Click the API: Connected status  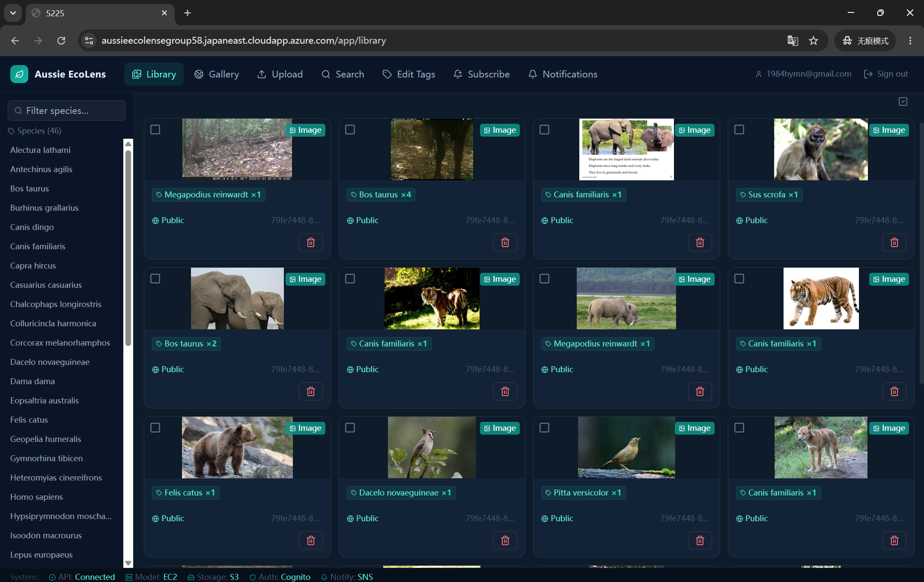(x=82, y=577)
